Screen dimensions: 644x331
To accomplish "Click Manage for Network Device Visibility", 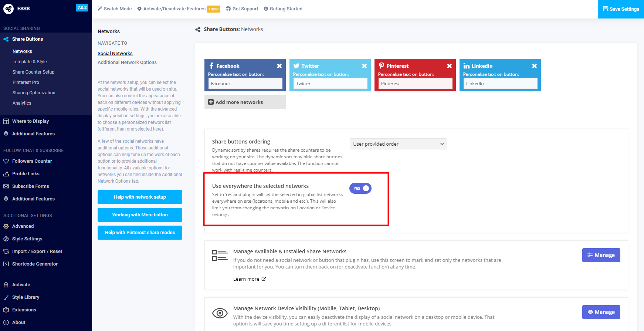I will pyautogui.click(x=601, y=312).
